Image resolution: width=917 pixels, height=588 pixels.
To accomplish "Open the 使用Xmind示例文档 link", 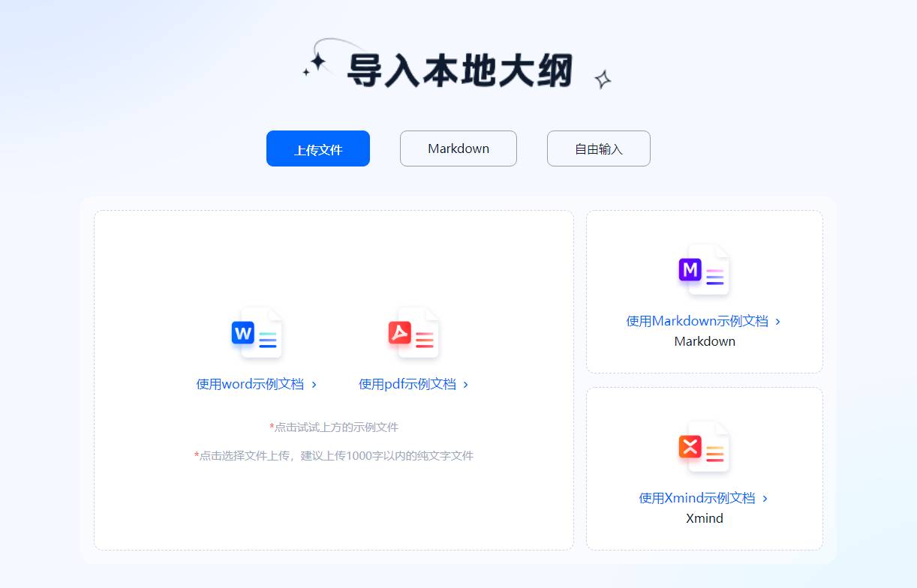I will coord(697,498).
